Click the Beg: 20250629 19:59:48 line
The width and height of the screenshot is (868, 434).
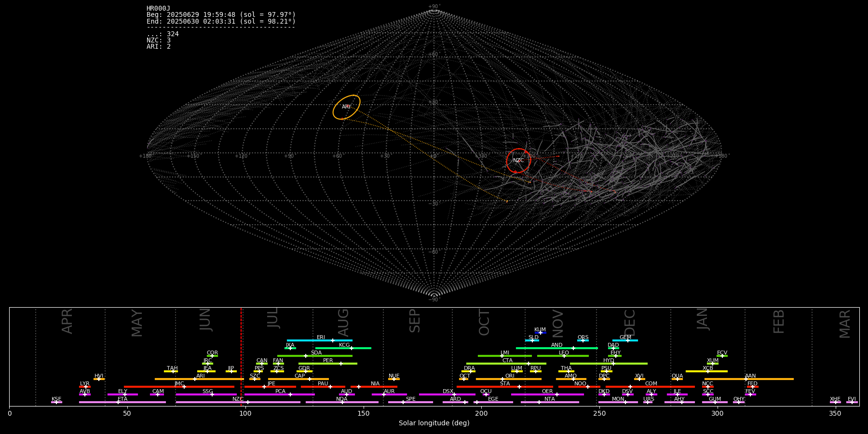[221, 15]
